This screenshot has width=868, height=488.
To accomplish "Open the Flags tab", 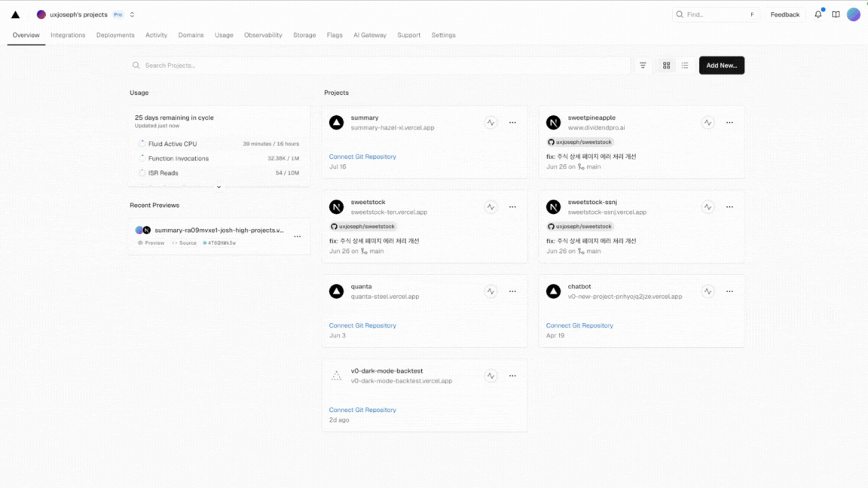I will 335,35.
